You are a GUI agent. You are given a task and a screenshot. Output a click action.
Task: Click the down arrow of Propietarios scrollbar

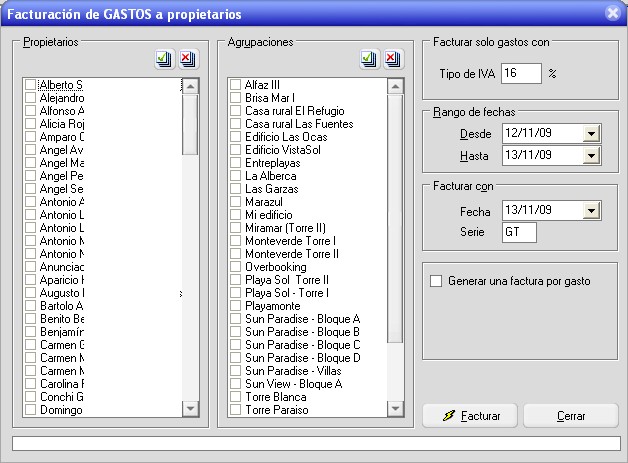click(x=191, y=409)
